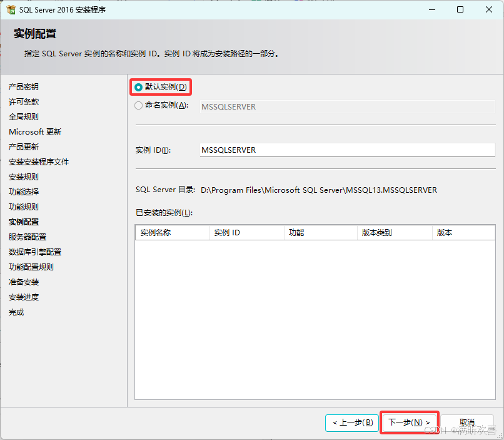Viewport: 504px width, 440px height.
Task: Select 完成 in the step list
Action: 16,312
